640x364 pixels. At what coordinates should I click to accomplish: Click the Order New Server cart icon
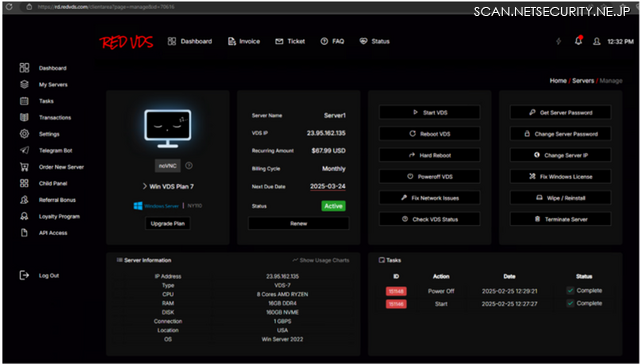coord(24,167)
